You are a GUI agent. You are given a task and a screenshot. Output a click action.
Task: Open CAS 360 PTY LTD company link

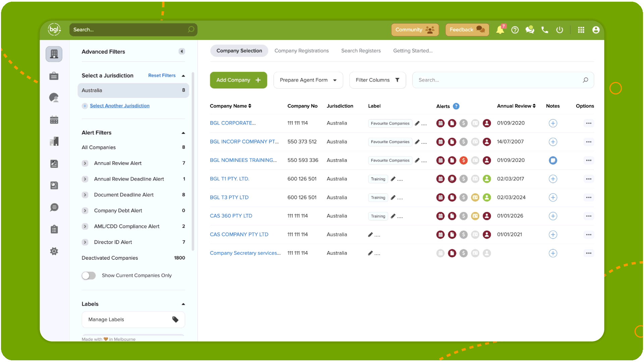click(231, 216)
